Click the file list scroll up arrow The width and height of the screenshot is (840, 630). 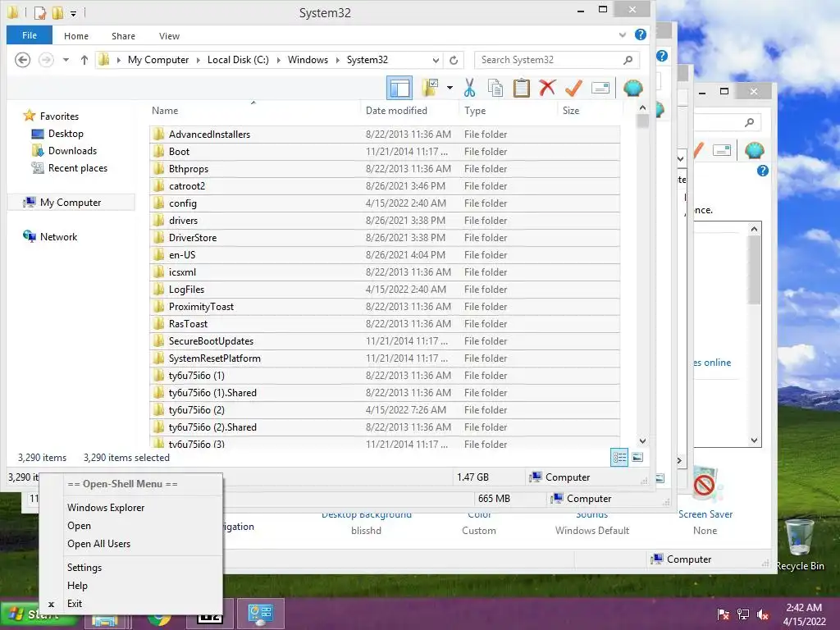(643, 107)
